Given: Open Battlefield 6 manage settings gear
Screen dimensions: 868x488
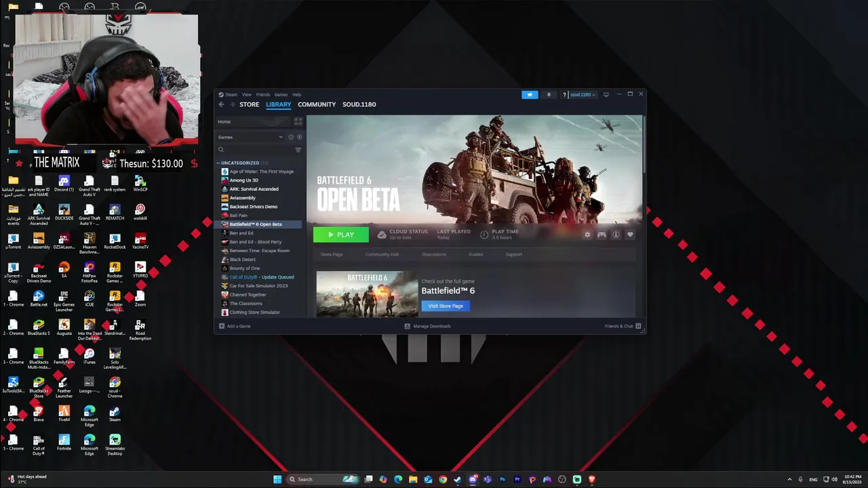Looking at the screenshot, I should [x=587, y=235].
